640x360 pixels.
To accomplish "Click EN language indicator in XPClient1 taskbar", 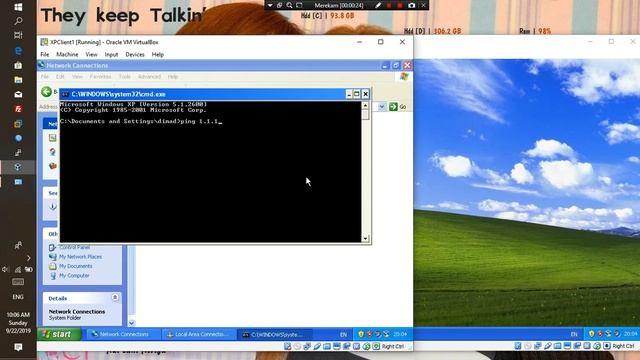I will (x=344, y=334).
